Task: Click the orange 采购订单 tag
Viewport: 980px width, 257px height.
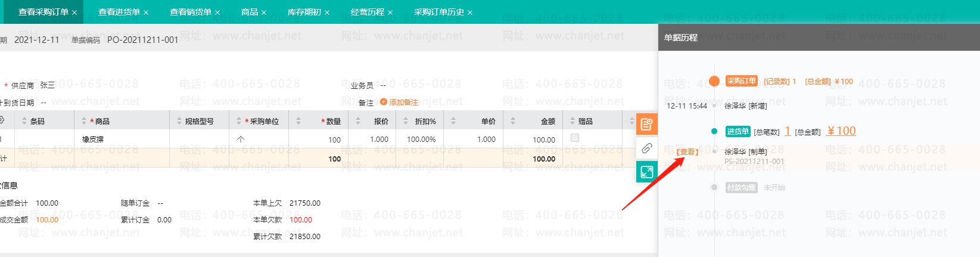Action: point(742,81)
